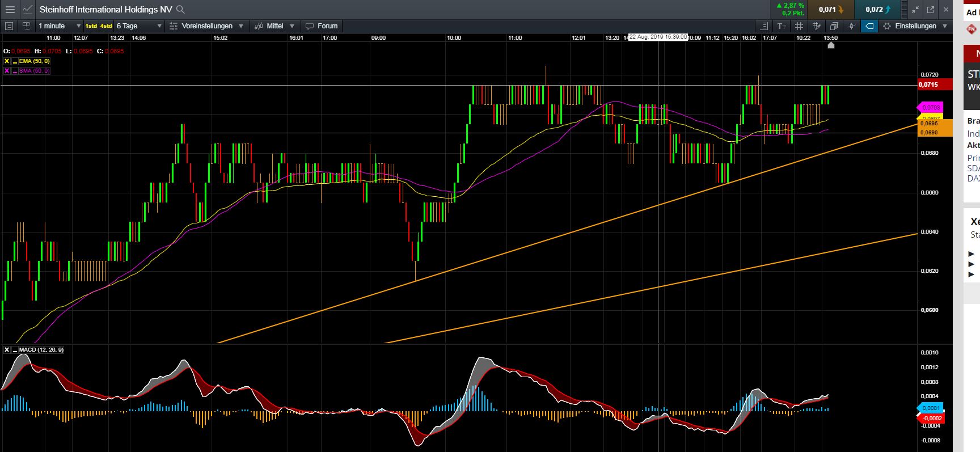Expand the Mittel price type dropdown
The image size is (980, 452).
coord(292,26)
